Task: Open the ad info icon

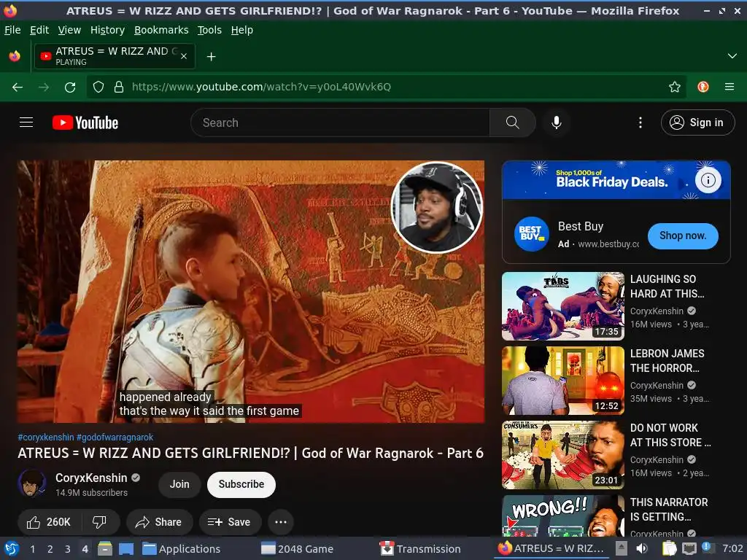Action: tap(708, 180)
